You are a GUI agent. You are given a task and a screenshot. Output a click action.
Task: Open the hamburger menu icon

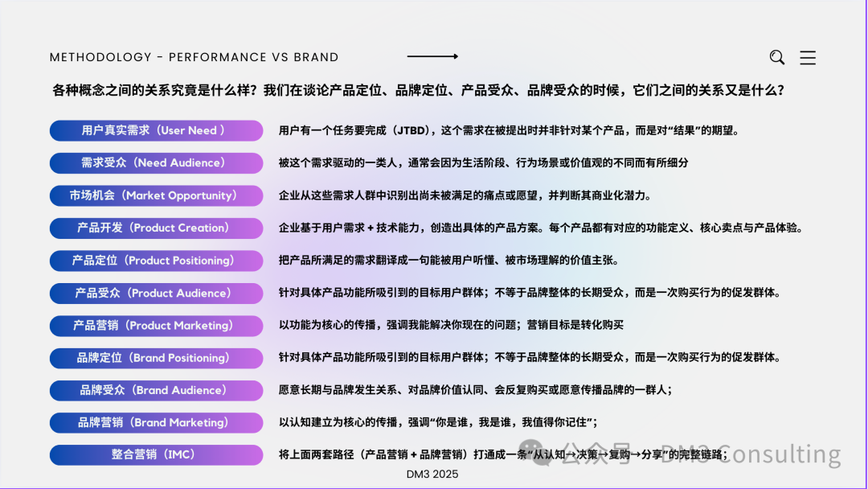click(x=808, y=57)
